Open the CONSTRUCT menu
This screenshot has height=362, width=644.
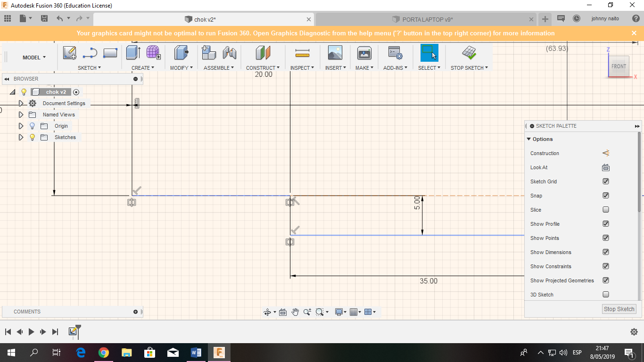(263, 68)
